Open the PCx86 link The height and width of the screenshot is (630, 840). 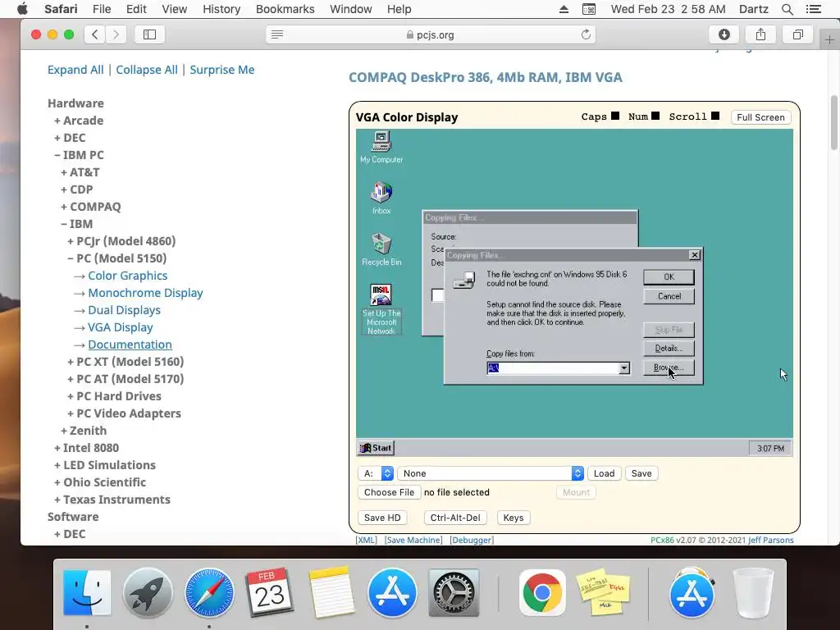tap(662, 540)
